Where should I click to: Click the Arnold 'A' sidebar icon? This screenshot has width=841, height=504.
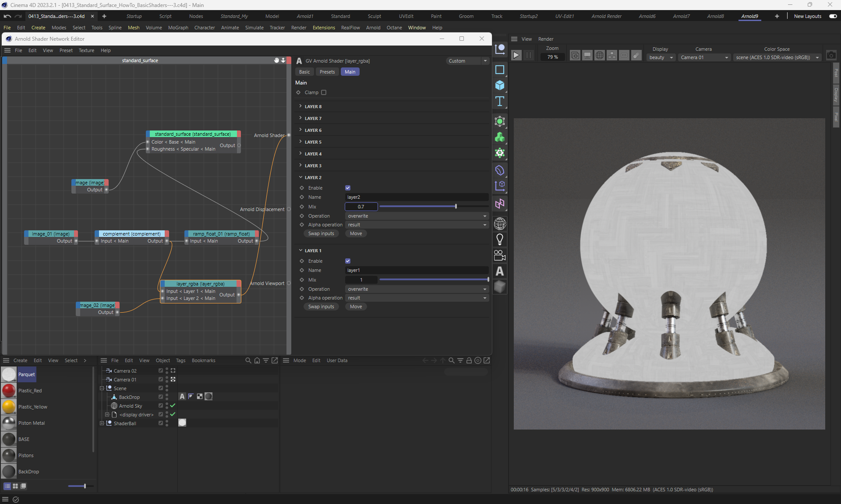click(500, 271)
